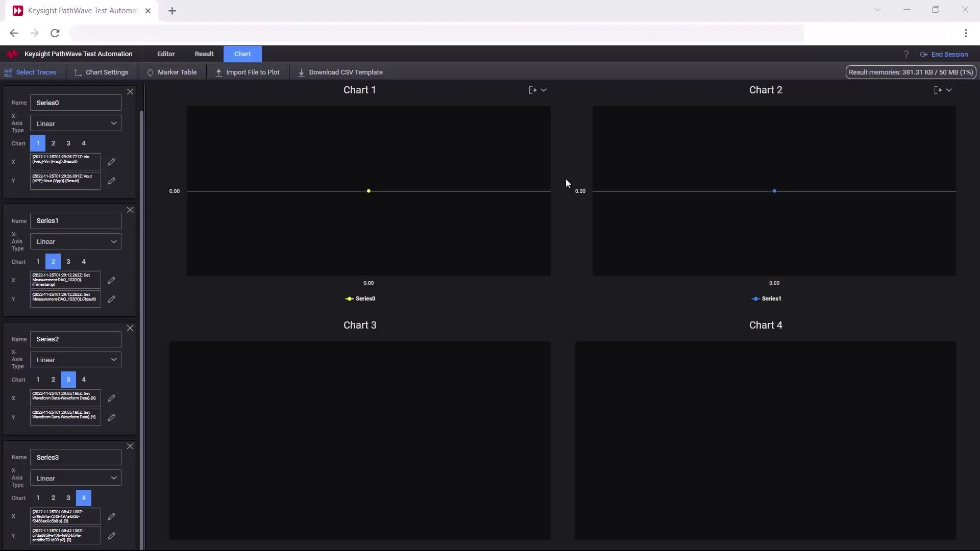Assign Series0 to chart 3
Screen dimensions: 980x551
(68, 143)
